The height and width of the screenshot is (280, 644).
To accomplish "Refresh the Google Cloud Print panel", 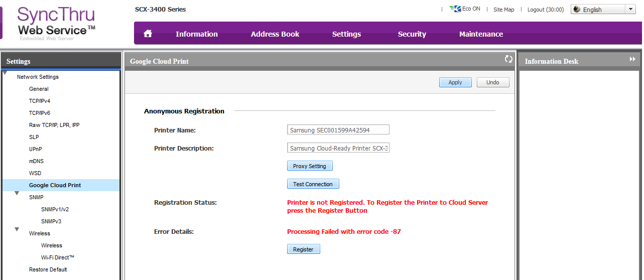I will point(508,59).
